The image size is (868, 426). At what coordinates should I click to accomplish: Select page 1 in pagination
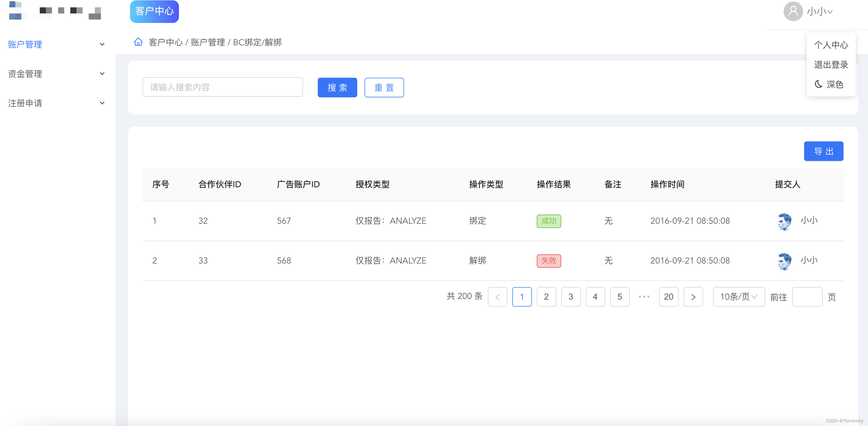click(522, 297)
